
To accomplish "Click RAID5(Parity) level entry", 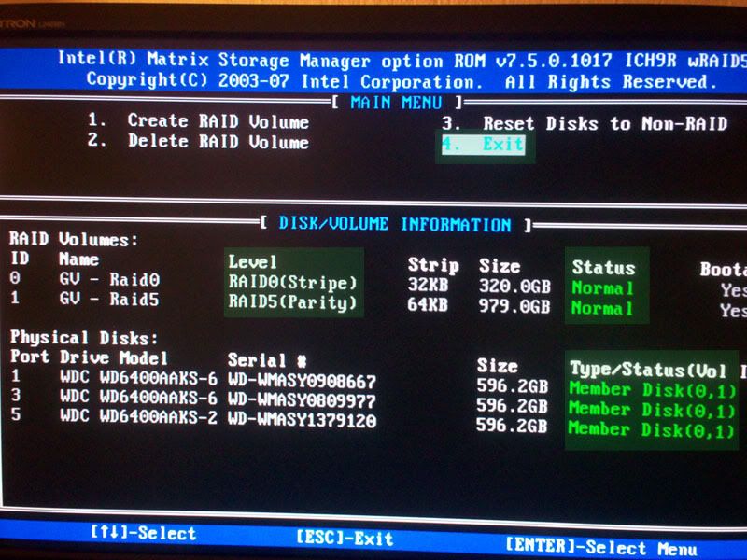I will pos(292,302).
